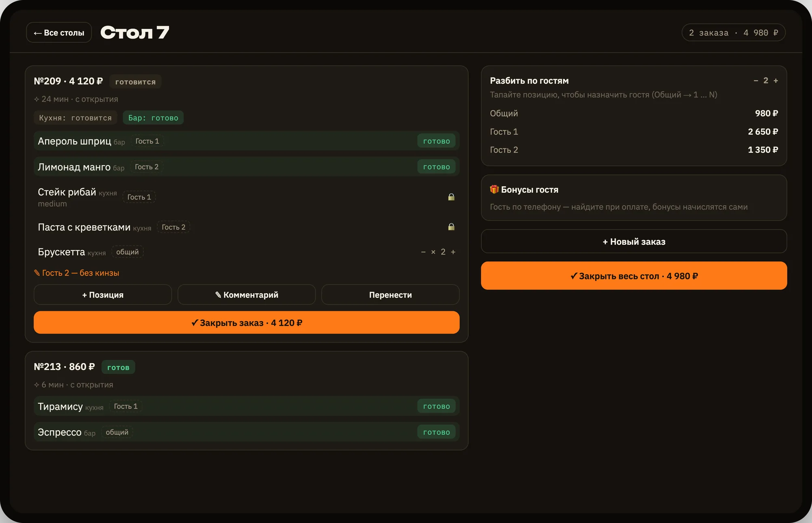Image resolution: width=812 pixels, height=523 pixels.
Task: Click the Кухня: готовится status chip
Action: coord(76,118)
